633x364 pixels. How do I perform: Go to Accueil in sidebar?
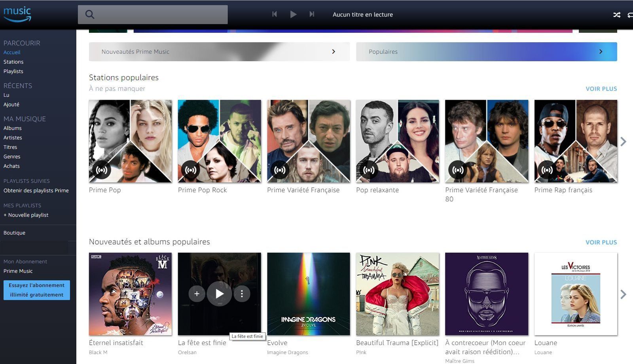[x=12, y=52]
